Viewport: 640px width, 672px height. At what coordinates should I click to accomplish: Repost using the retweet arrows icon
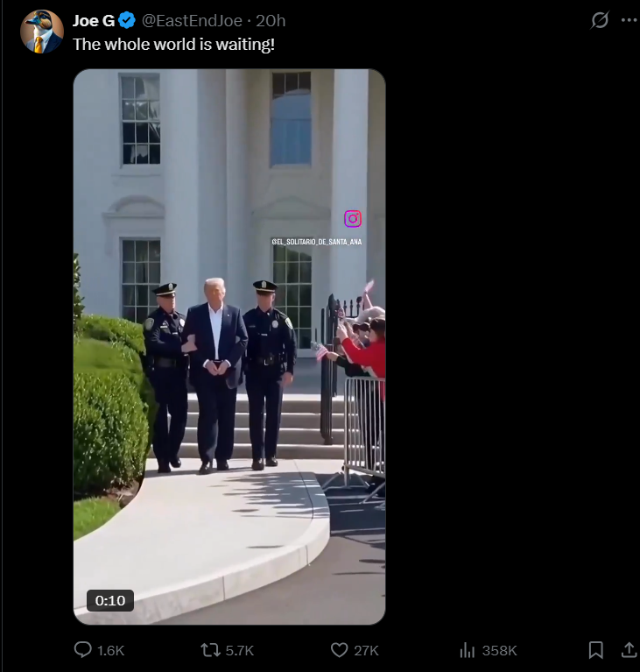click(x=210, y=650)
